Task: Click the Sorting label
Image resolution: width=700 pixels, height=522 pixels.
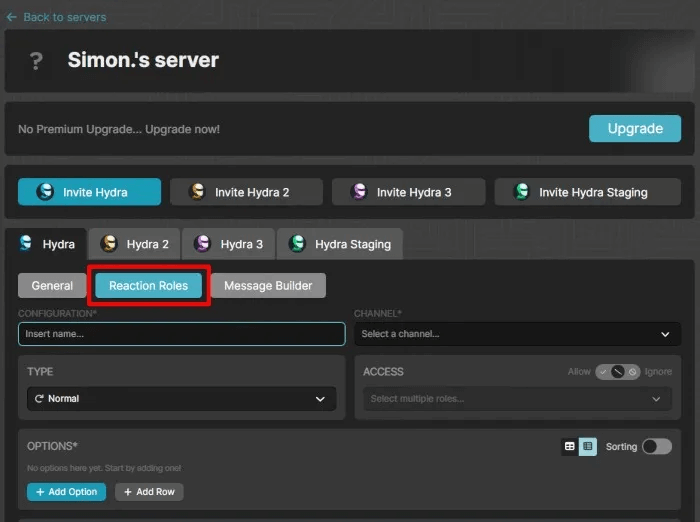Action: click(621, 447)
